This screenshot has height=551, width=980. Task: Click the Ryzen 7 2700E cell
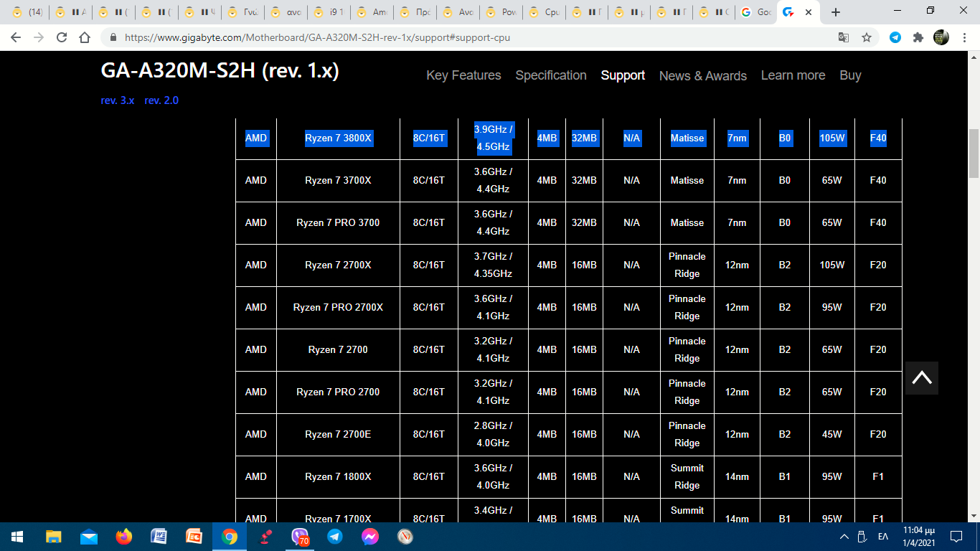pyautogui.click(x=338, y=434)
